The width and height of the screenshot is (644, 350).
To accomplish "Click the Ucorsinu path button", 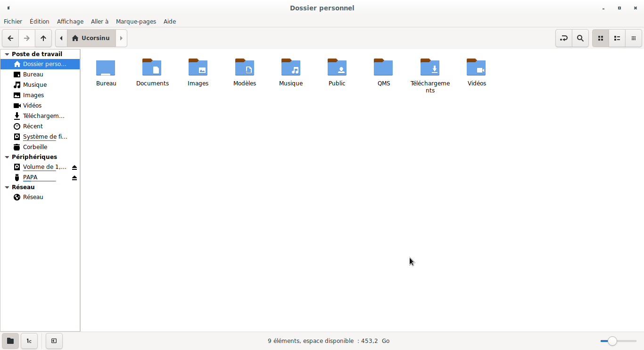I will tap(91, 38).
